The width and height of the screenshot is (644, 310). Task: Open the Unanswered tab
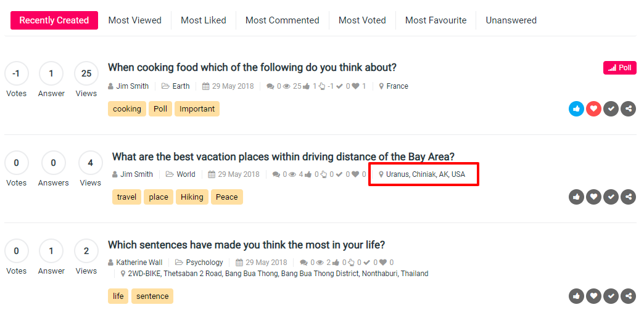tap(511, 20)
